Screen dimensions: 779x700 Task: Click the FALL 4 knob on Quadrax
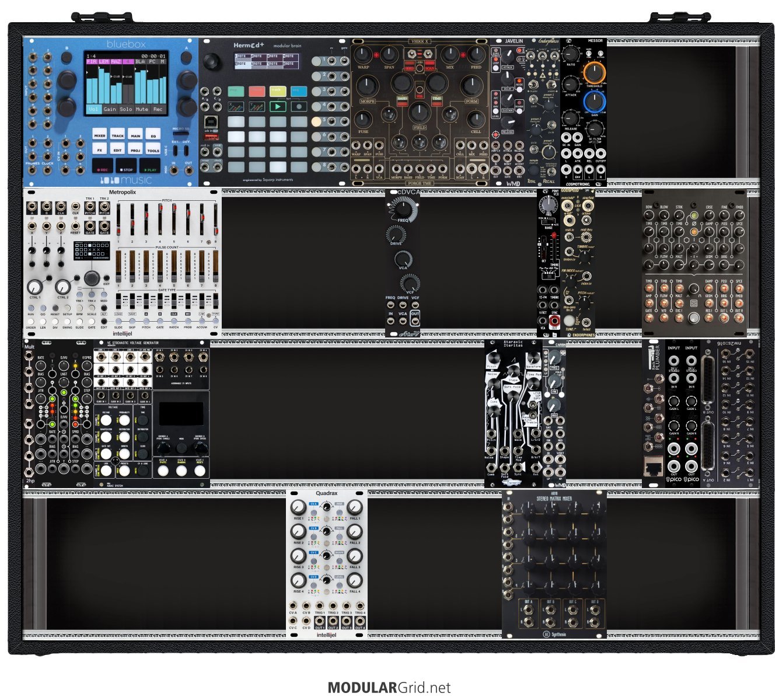pyautogui.click(x=354, y=580)
